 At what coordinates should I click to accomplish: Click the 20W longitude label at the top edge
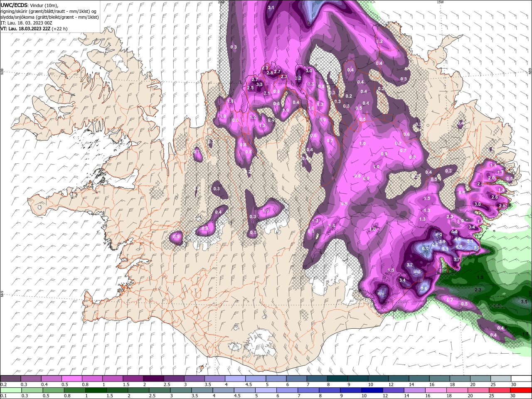221,2
